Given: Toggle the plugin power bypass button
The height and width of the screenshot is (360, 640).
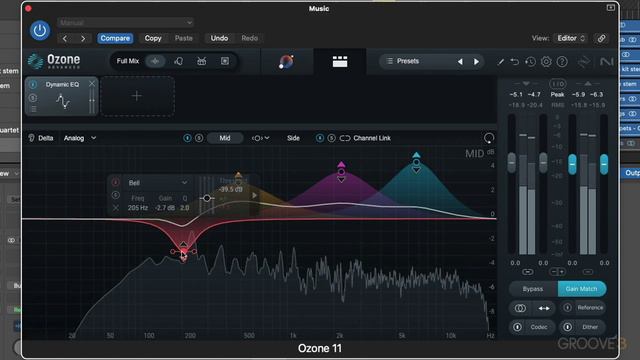Looking at the screenshot, I should (x=40, y=31).
